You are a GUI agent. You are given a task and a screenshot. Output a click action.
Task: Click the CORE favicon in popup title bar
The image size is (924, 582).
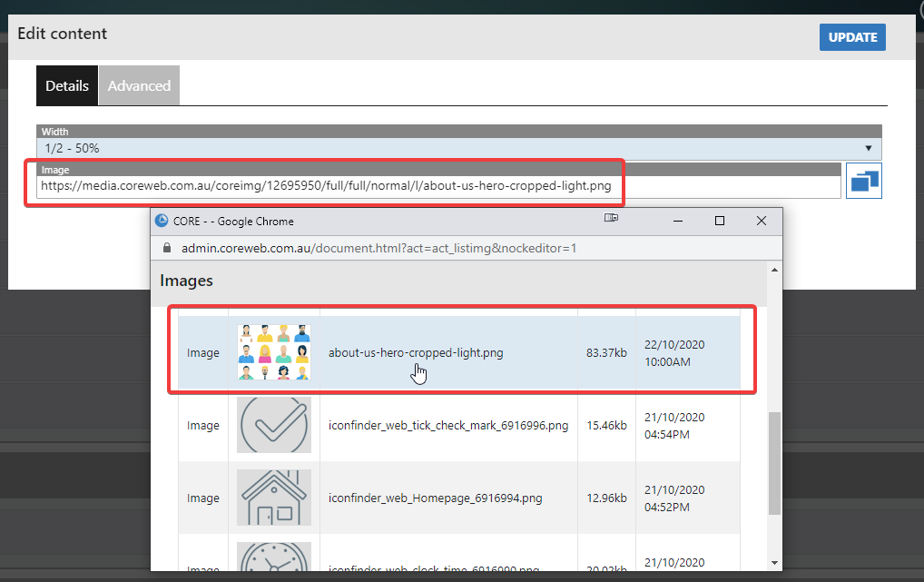[x=162, y=221]
